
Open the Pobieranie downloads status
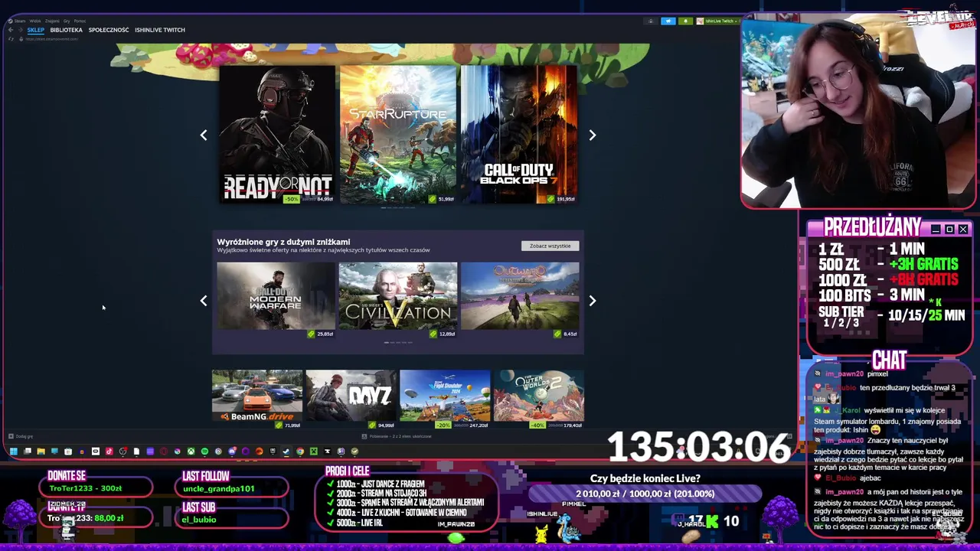click(398, 436)
